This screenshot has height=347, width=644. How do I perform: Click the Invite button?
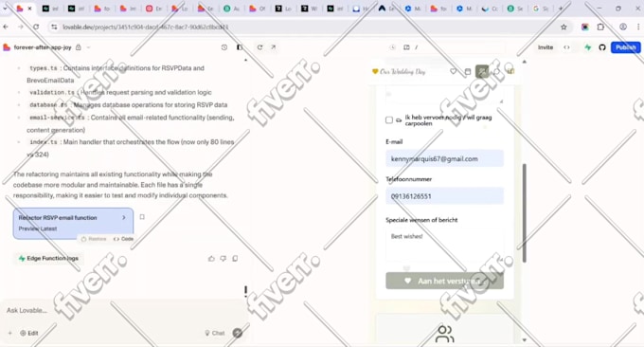tap(546, 47)
